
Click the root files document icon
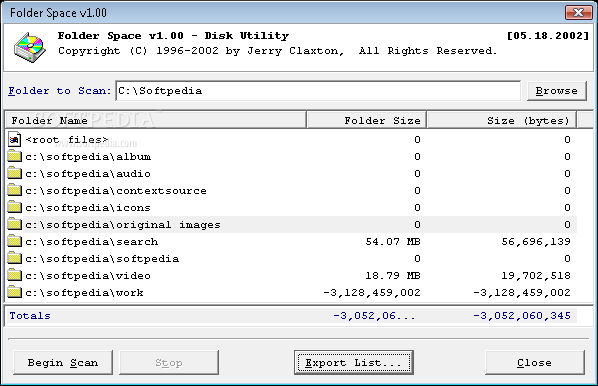[x=14, y=140]
